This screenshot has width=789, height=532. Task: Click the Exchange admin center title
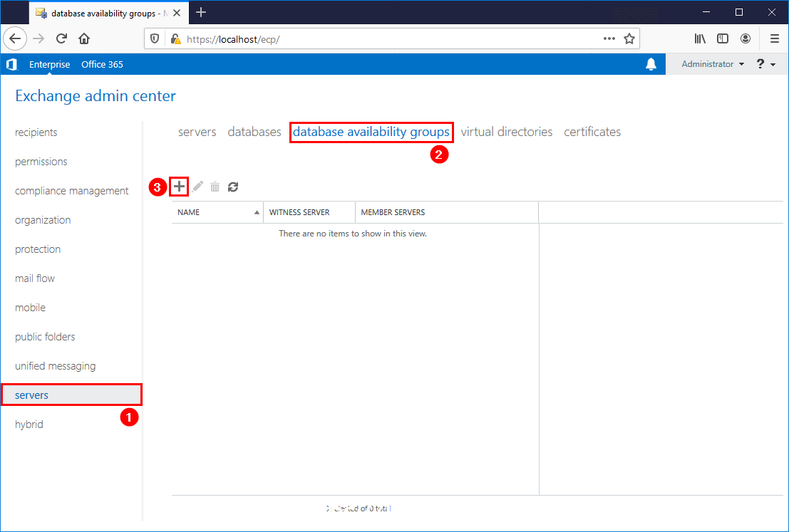pos(96,95)
